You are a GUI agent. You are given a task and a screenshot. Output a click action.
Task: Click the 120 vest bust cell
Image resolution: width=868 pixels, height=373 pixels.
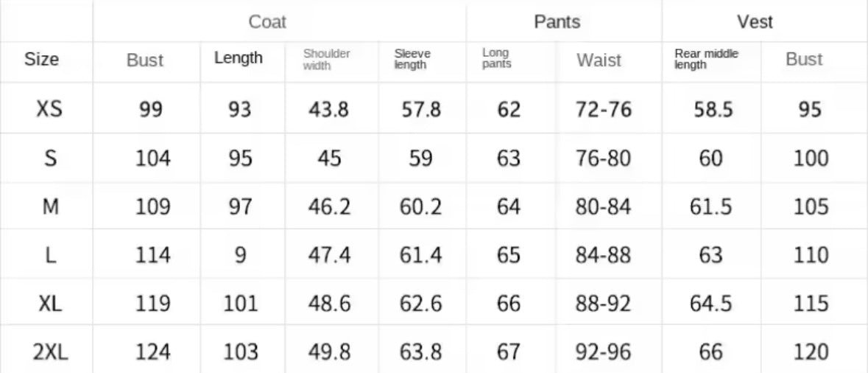(811, 352)
